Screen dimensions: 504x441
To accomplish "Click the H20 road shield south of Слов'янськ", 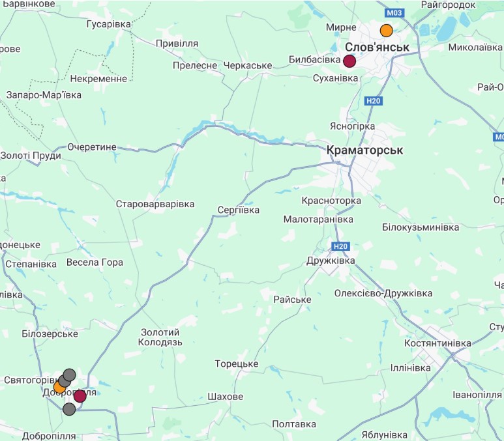I will point(373,101).
